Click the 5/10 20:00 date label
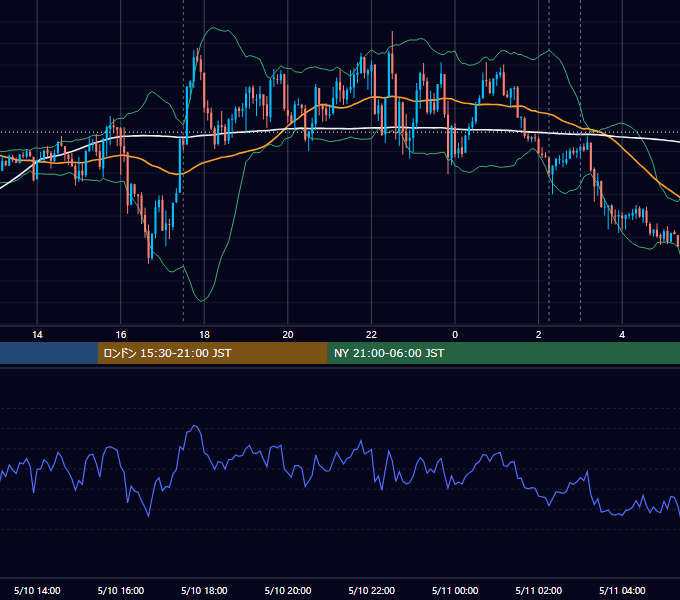680x600 pixels. [288, 590]
